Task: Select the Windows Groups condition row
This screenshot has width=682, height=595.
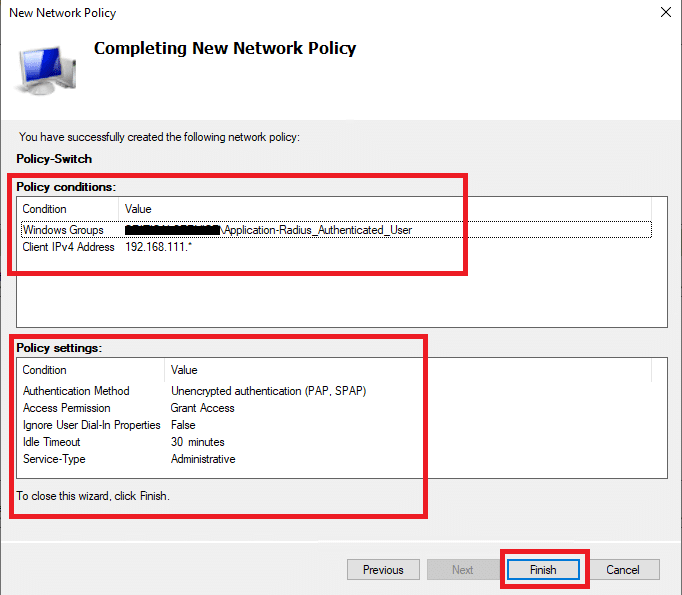Action: 63,230
